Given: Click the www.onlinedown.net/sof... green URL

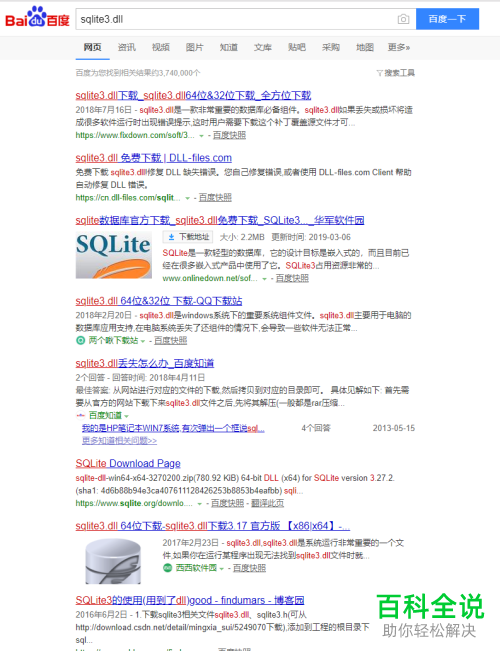Looking at the screenshot, I should click(210, 278).
